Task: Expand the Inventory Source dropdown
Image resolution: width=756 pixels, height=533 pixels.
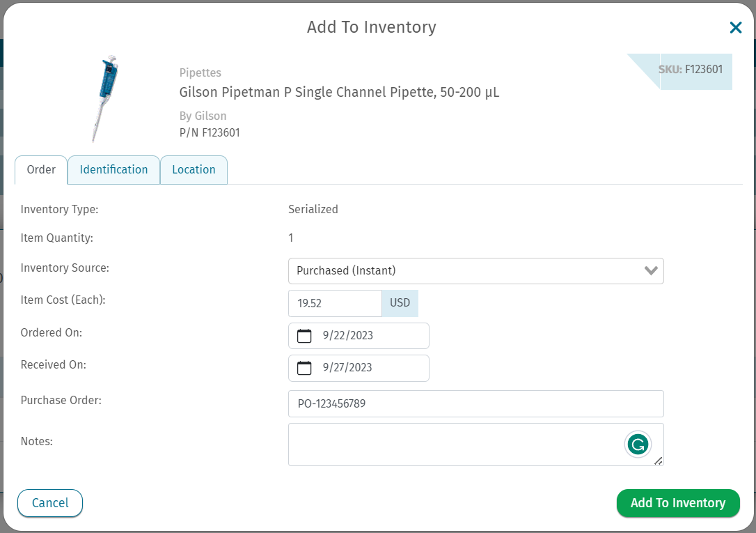Action: point(475,270)
